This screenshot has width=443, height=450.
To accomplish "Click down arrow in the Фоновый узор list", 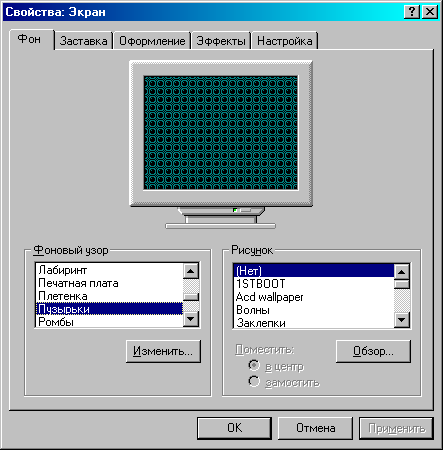I will pyautogui.click(x=191, y=319).
